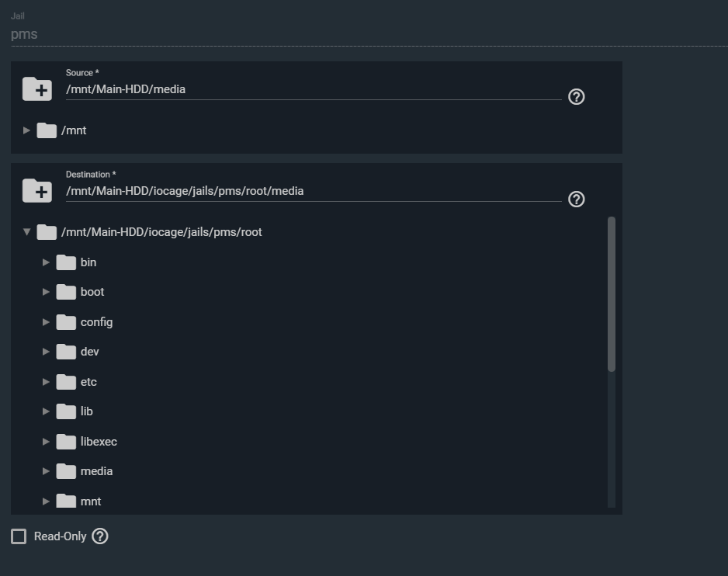Viewport: 728px width, 576px height.
Task: Expand the etc folder arrow
Action: [x=46, y=382]
